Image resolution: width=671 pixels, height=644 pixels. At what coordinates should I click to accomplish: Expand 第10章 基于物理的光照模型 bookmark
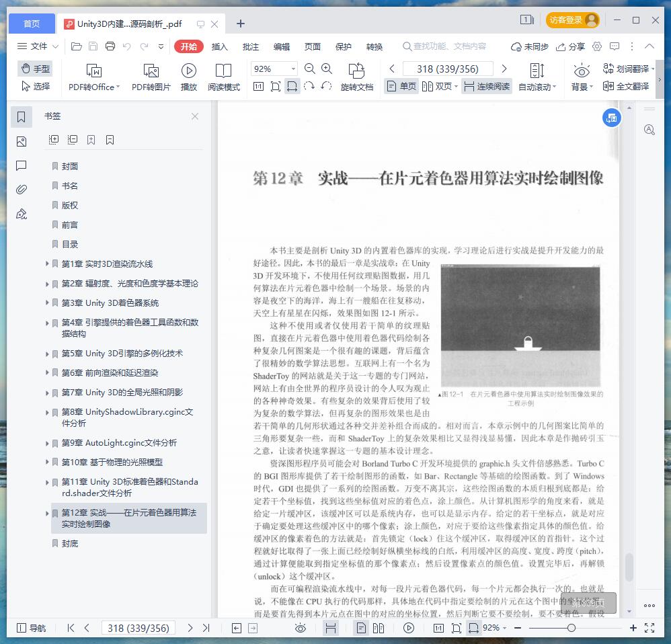(47, 462)
